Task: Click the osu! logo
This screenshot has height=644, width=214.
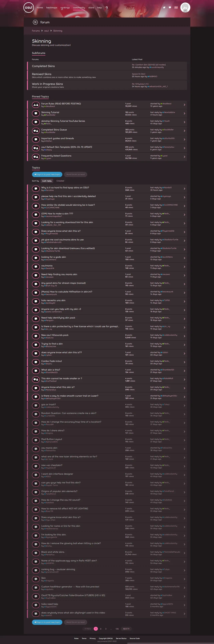Action: point(28,8)
